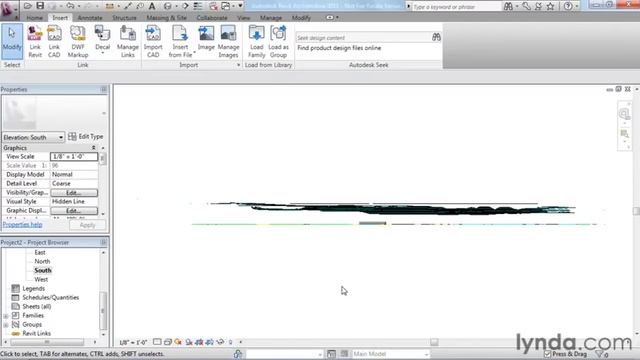Open quick access toolbar customize dropdown
Image resolution: width=640 pixels, height=360 pixels.
click(240, 6)
